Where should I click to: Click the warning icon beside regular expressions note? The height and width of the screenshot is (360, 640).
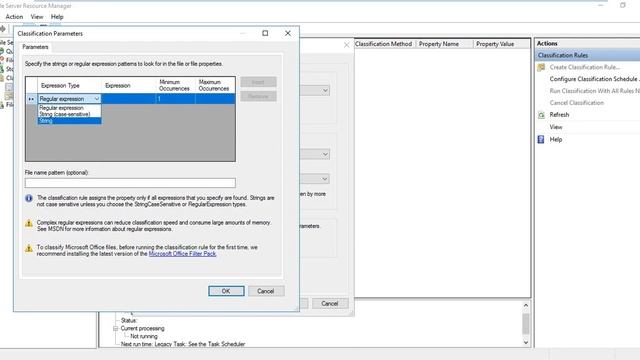click(x=29, y=223)
